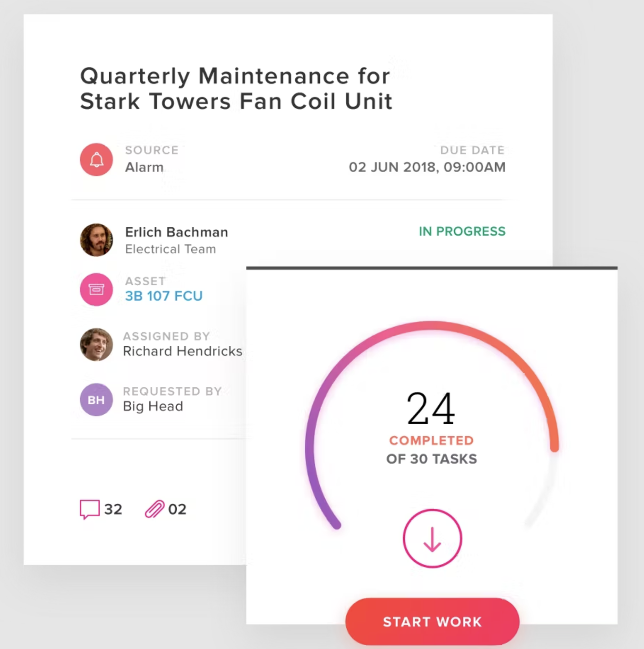Open the 3B 107 FCU asset link
Screen dimensions: 644x649
[x=164, y=296]
